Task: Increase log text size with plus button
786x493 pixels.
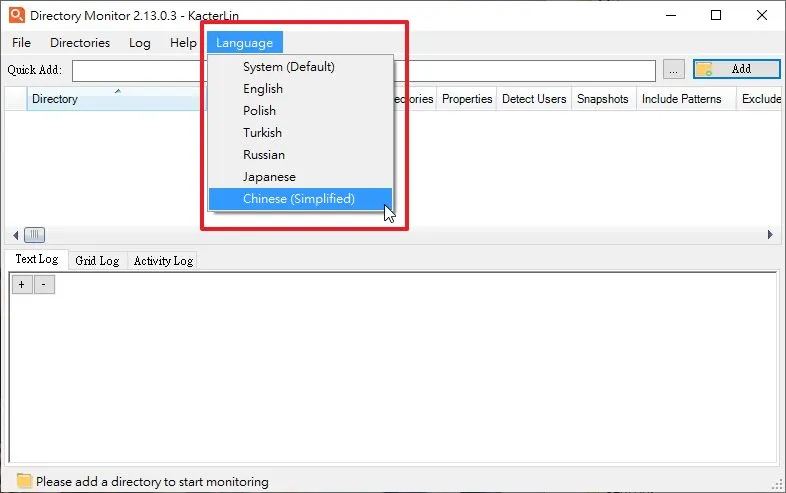Action: pyautogui.click(x=22, y=284)
